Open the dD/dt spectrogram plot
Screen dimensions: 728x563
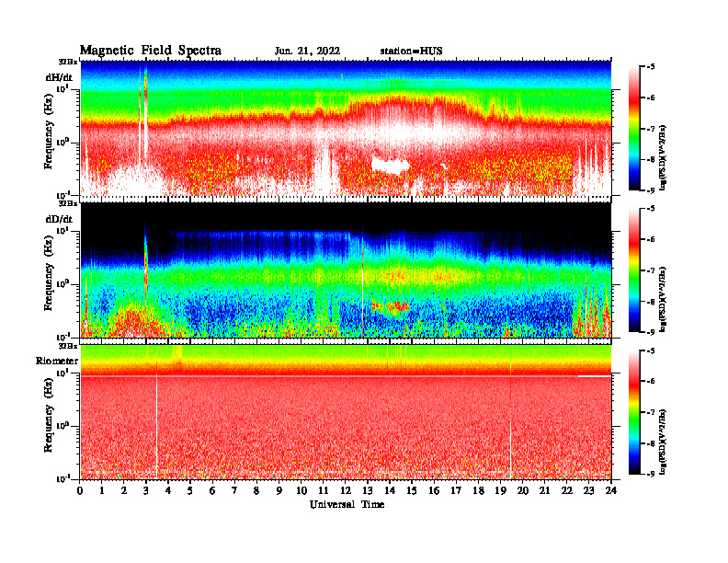coord(346,270)
